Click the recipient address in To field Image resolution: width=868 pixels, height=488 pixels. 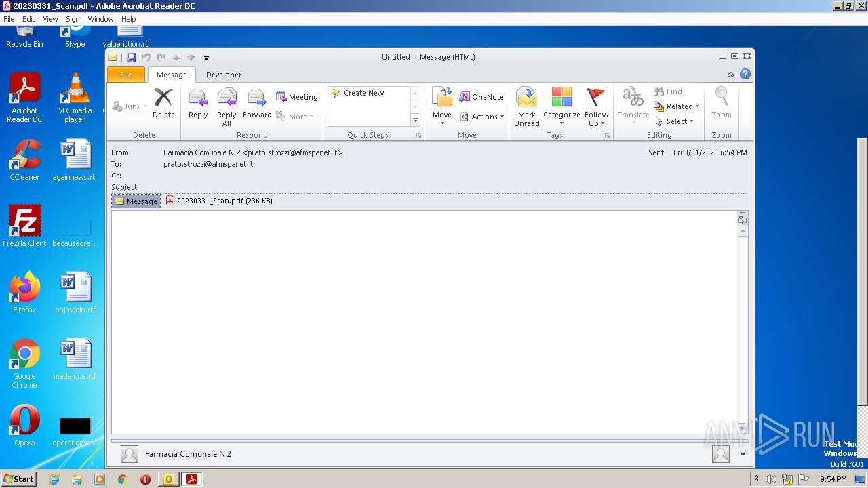208,164
